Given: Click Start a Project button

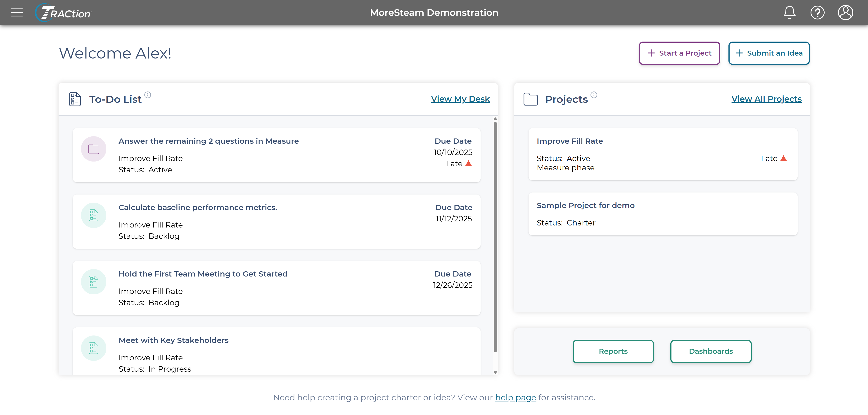Looking at the screenshot, I should pyautogui.click(x=679, y=53).
